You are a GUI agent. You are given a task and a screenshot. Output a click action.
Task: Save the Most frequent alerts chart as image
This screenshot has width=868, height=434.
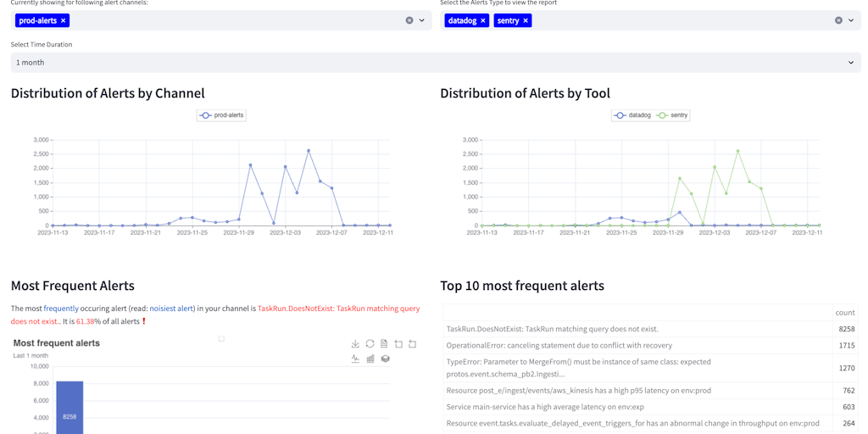(355, 344)
